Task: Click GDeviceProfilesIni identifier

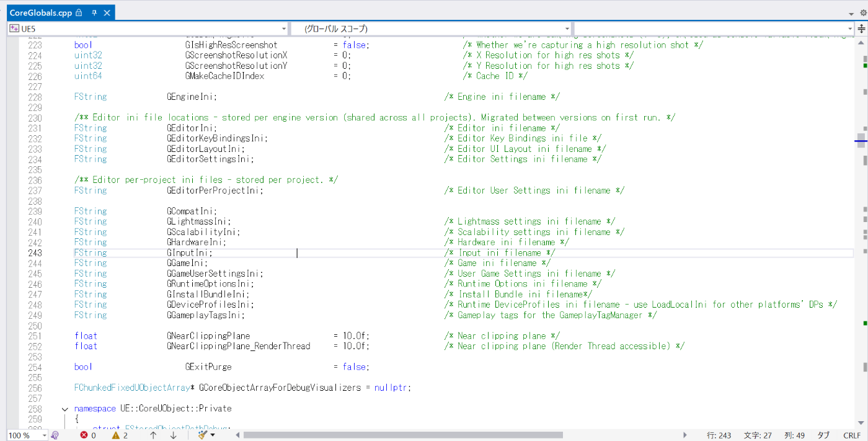Action: [208, 305]
